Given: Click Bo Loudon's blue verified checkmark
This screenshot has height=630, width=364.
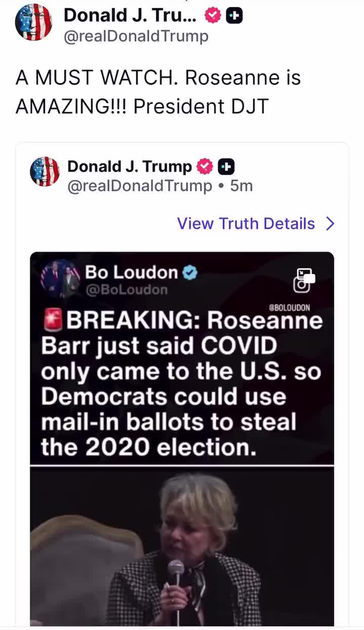Looking at the screenshot, I should [x=190, y=273].
